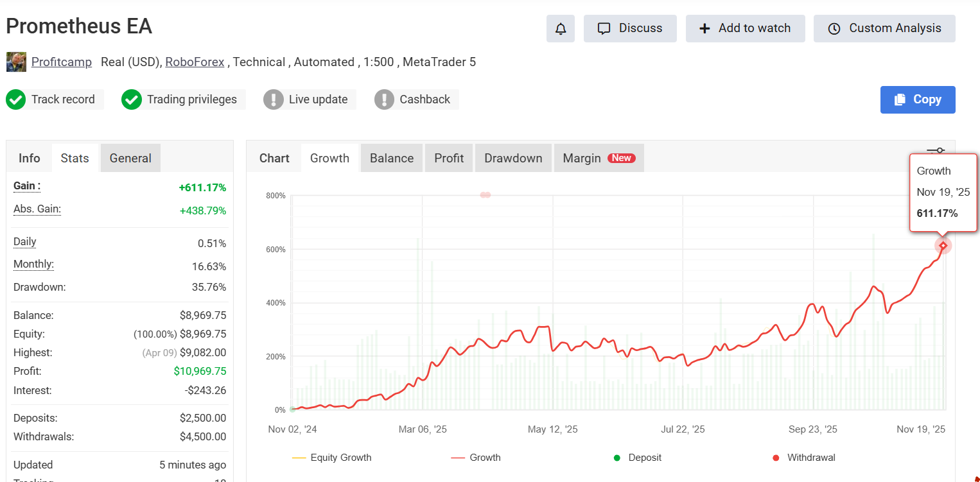Switch to the Drawdown chart tab

click(513, 159)
